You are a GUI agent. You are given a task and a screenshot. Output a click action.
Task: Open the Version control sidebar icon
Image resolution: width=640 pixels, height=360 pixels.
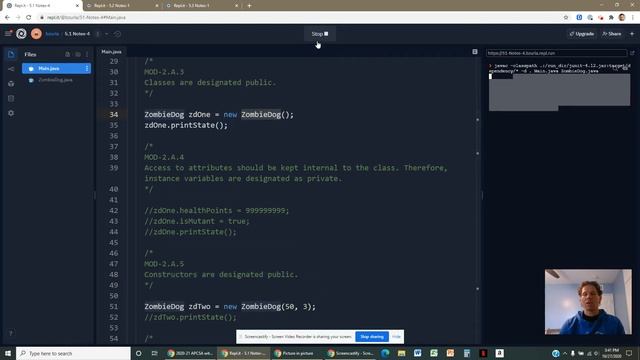[x=11, y=69]
